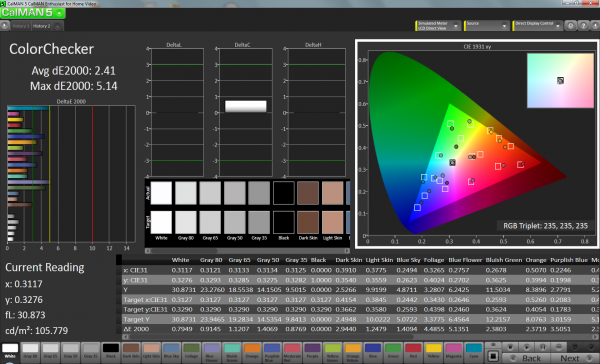Click the auto 'A' read icon
This screenshot has height=364, width=600.
(543, 347)
